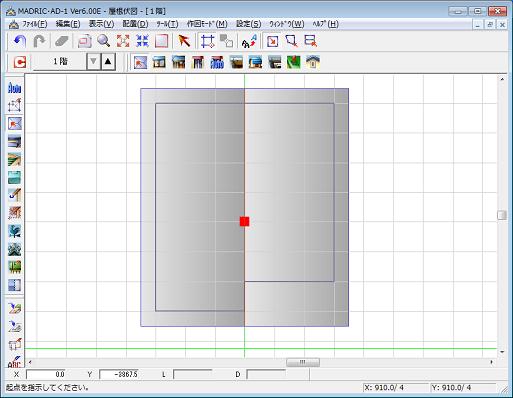Click the red square marker on roof
This screenshot has width=513, height=398.
click(244, 221)
